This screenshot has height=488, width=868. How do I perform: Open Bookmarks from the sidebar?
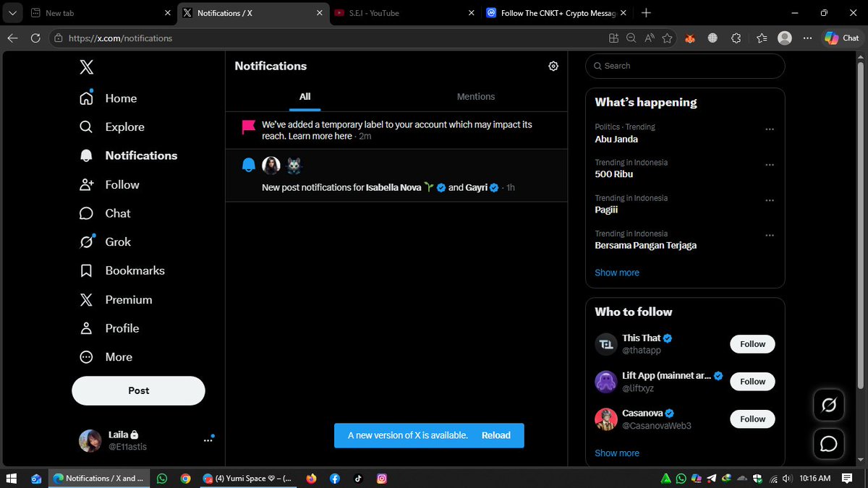(x=122, y=270)
